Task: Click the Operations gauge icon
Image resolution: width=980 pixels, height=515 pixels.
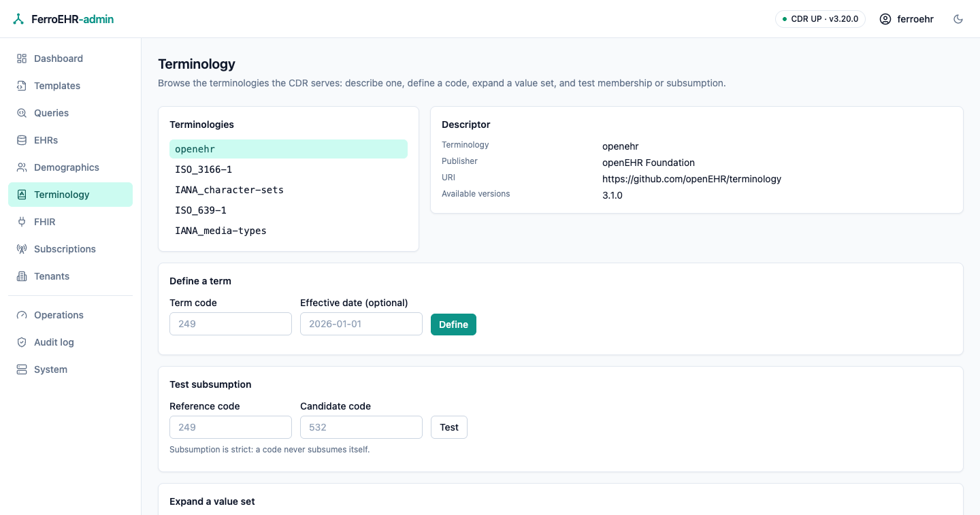Action: click(22, 315)
